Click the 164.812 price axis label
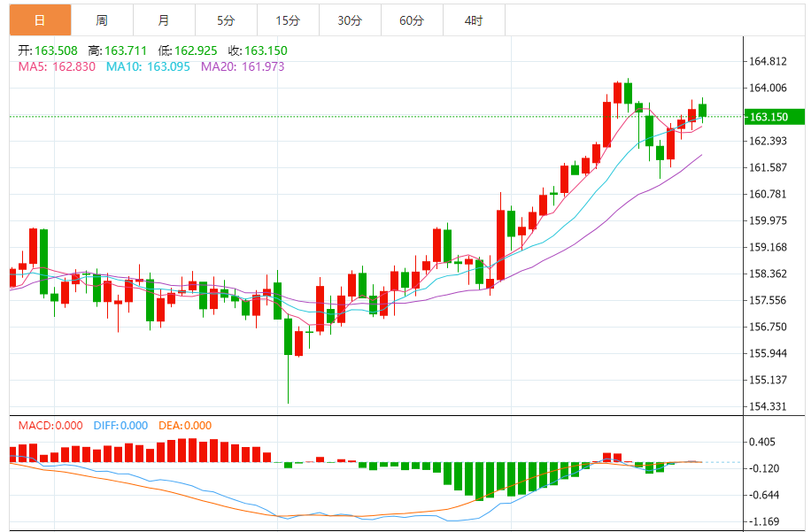This screenshot has height=532, width=811. 769,62
